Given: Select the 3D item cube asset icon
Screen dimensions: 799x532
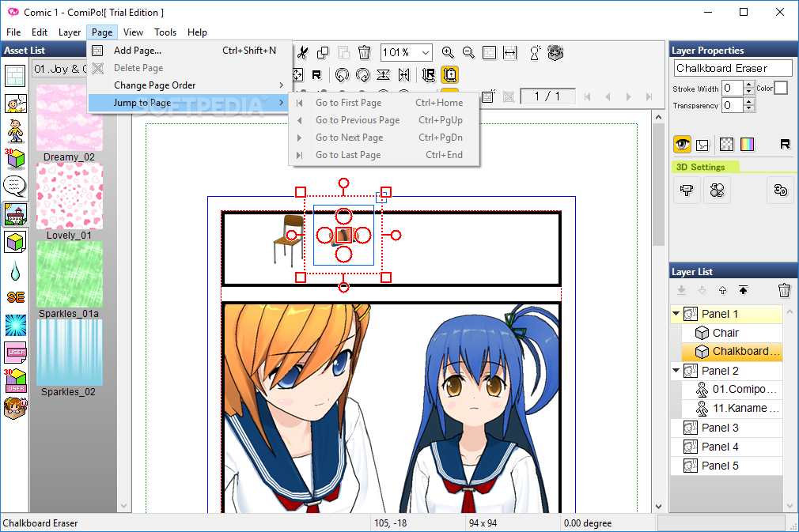Looking at the screenshot, I should point(15,159).
